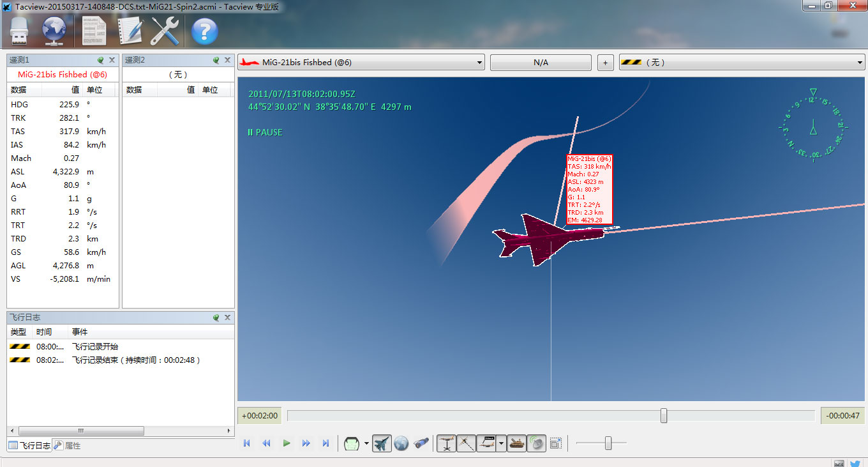868x467 pixels.
Task: Click the 类型 column header in flight log
Action: (x=20, y=332)
